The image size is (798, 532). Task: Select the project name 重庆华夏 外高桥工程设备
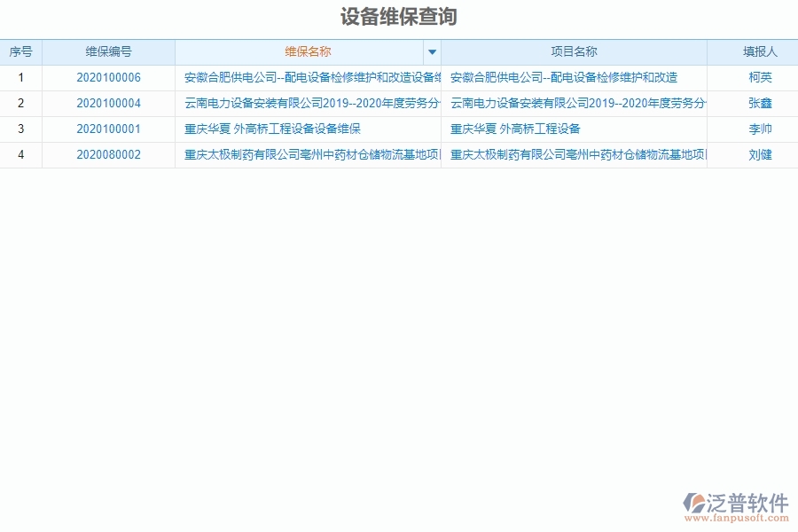point(519,128)
